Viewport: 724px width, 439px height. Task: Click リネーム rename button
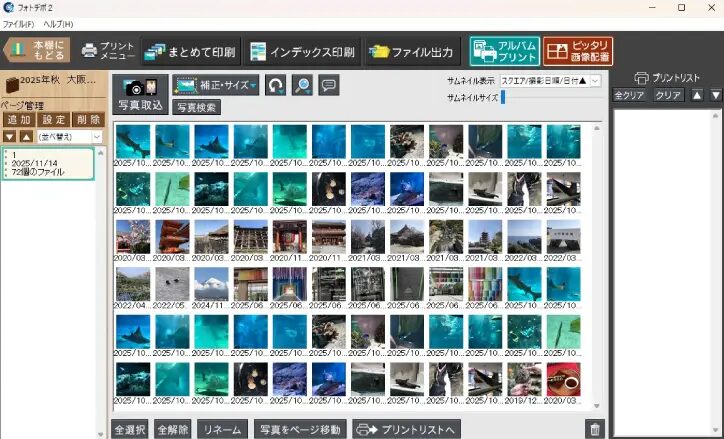223,430
